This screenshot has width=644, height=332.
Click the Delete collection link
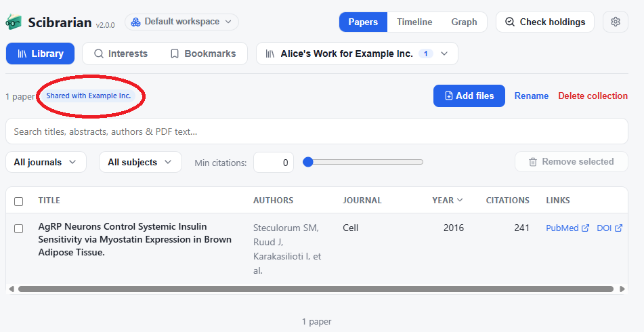[x=593, y=96]
